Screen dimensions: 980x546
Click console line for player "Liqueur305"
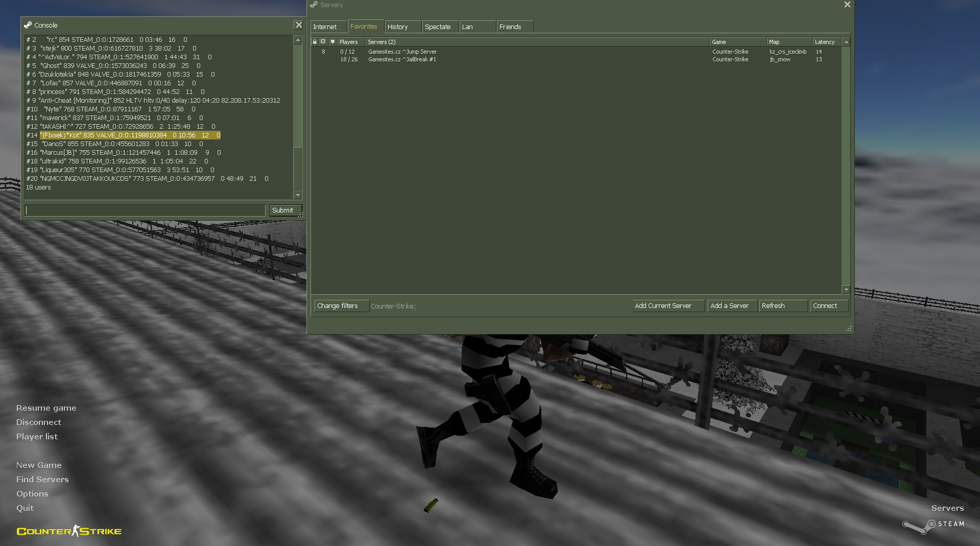(x=121, y=170)
